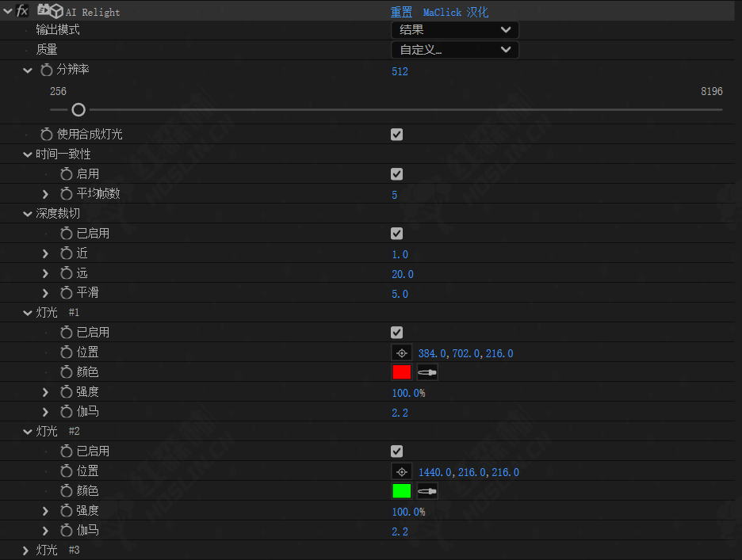Viewport: 742px width, 560px height.
Task: Collapse the AI Relight effect
Action: 8,11
